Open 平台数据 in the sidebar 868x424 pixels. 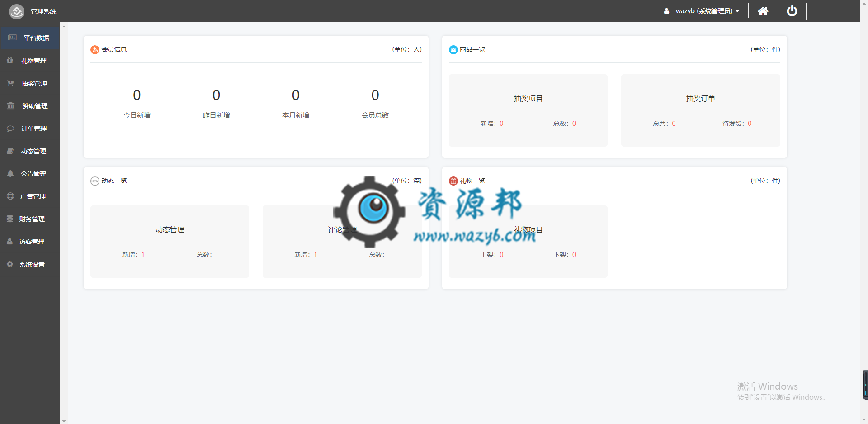tap(30, 38)
